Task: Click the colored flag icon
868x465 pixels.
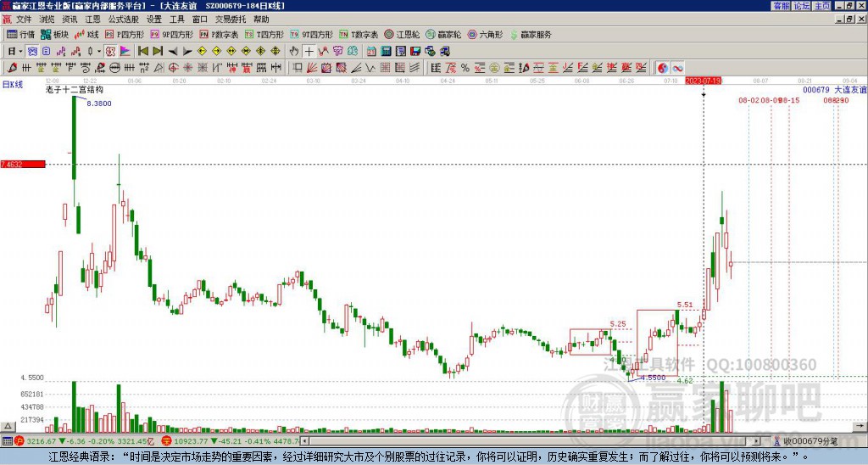Action: pyautogui.click(x=125, y=52)
